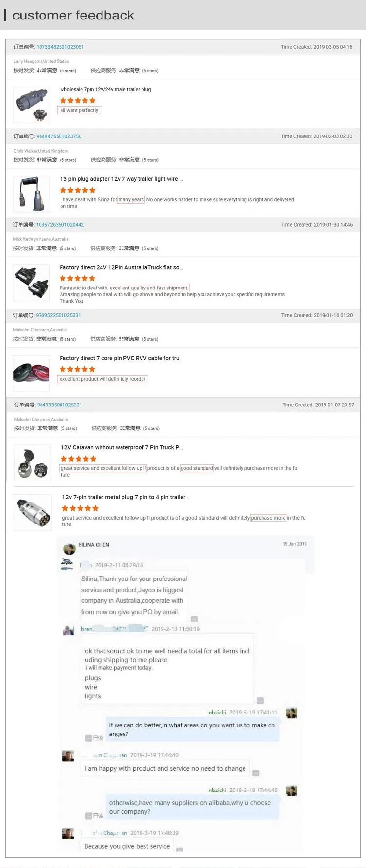Open the '12V Caravan without waterproof 7 Pin' title
This screenshot has width=366, height=868.
click(122, 447)
